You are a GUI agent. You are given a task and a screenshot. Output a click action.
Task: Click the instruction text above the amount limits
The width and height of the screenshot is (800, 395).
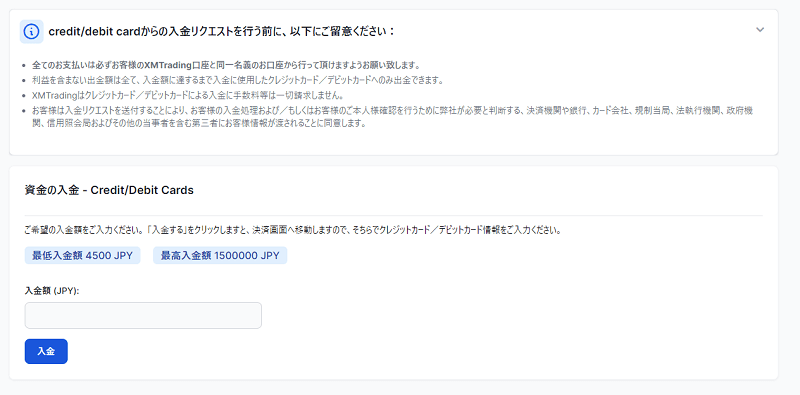tap(293, 230)
